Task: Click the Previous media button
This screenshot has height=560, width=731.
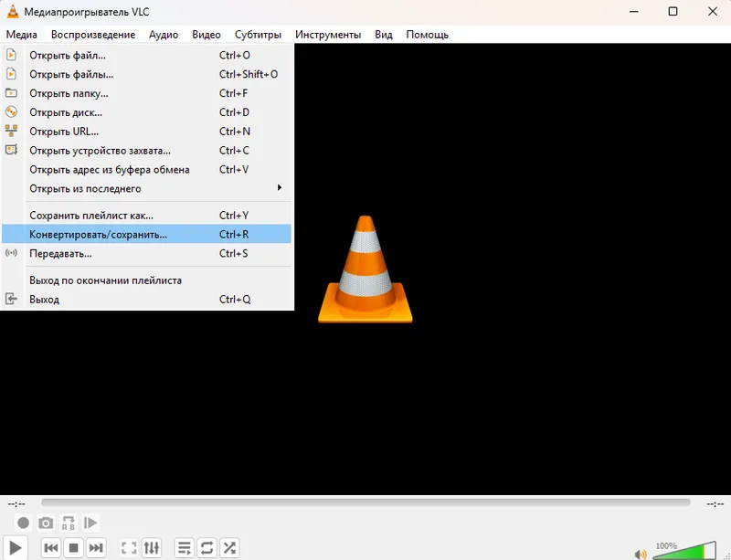Action: point(51,548)
